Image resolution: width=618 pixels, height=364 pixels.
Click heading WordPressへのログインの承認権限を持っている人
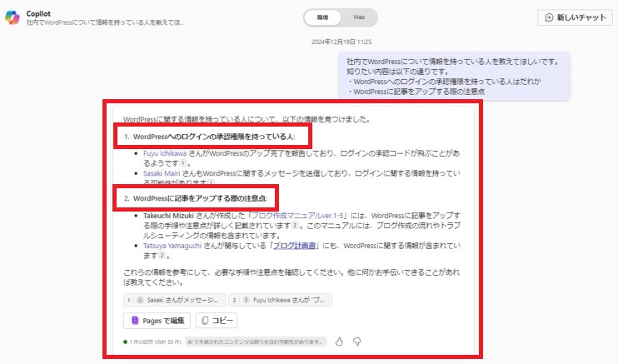click(214, 137)
